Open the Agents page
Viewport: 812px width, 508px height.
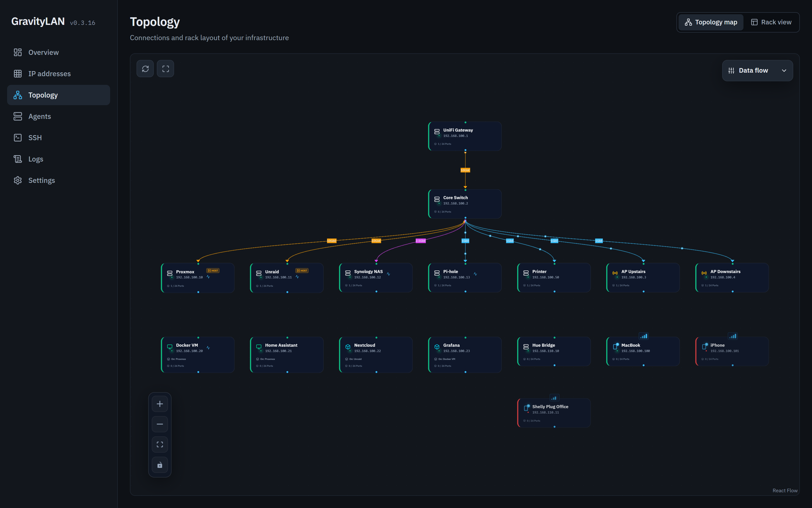point(58,116)
